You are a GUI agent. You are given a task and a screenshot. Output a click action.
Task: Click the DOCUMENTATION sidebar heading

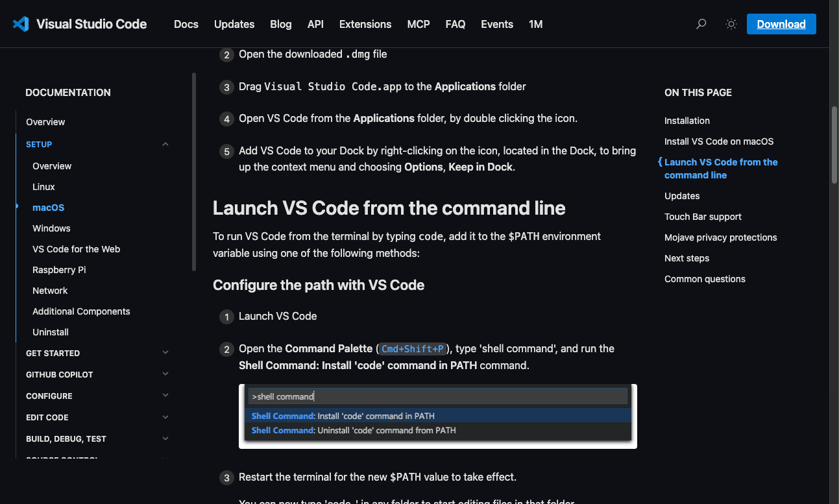pos(68,92)
